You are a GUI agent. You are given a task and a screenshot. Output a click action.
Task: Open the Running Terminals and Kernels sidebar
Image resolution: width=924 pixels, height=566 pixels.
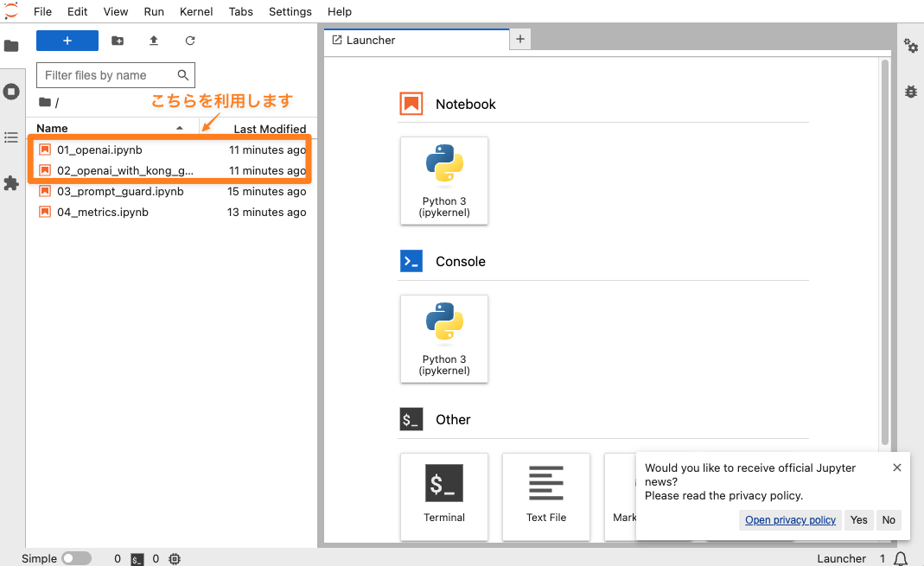(11, 92)
